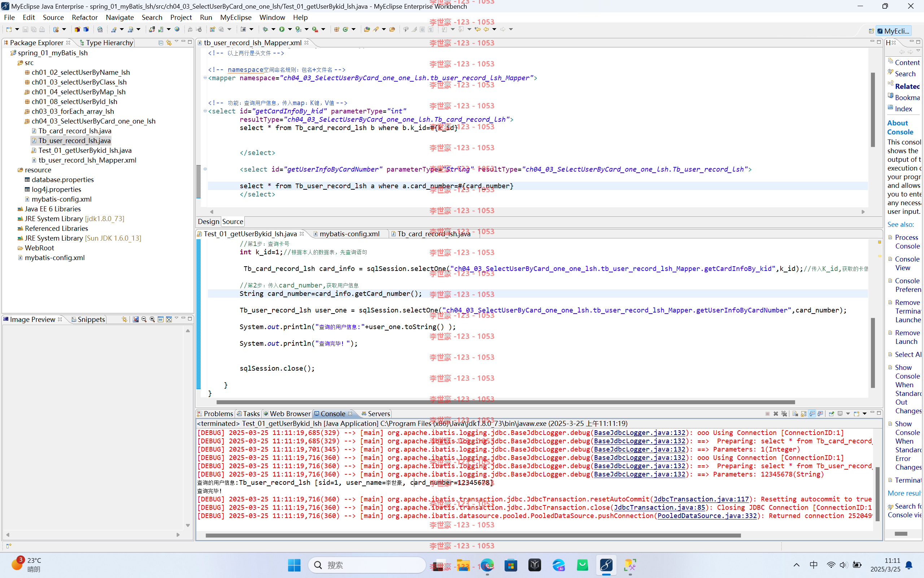The image size is (924, 578).
Task: Click Console horizontal scrollbar thumb
Action: (x=473, y=535)
